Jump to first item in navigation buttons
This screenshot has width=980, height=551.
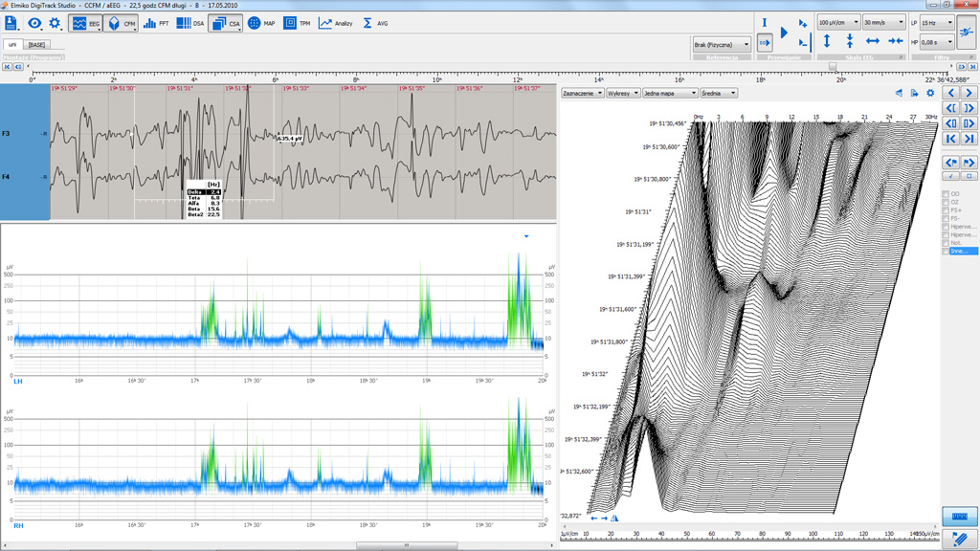[951, 138]
